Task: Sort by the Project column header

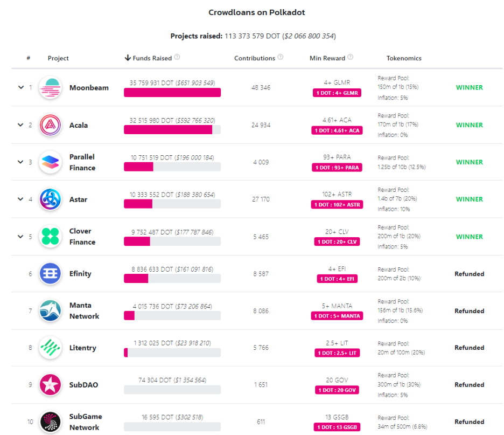Action: [58, 58]
